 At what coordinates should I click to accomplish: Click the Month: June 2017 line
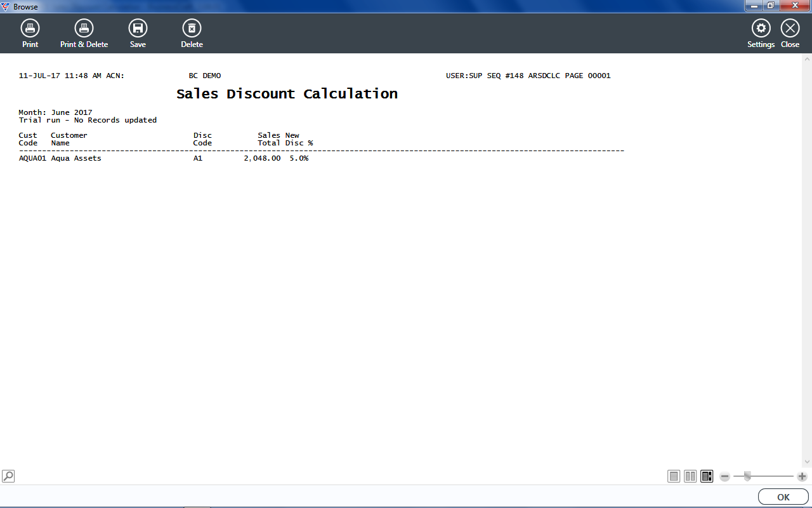coord(56,112)
